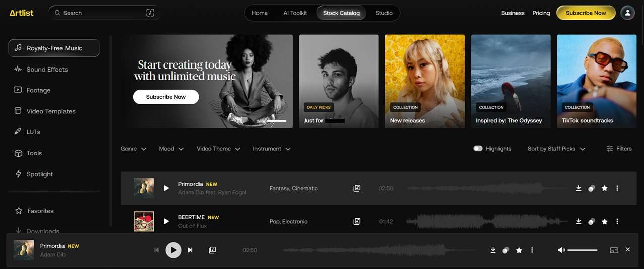
Task: Add player bar track to collection
Action: [506, 250]
